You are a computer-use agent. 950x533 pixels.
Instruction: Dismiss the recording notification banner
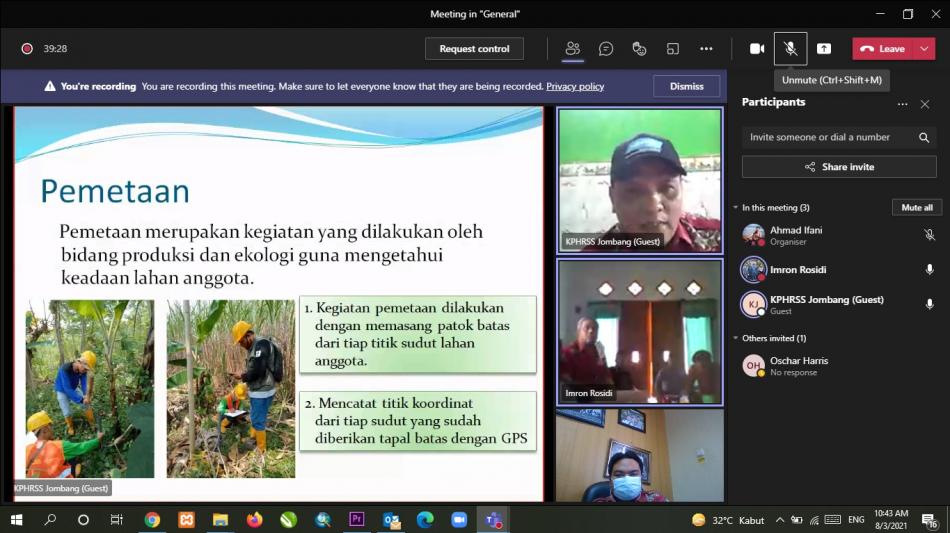[686, 87]
